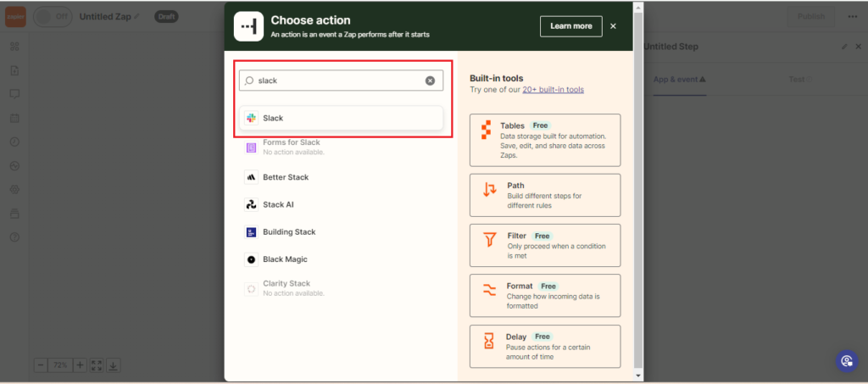Screen dimensions: 868x384
Task: Open the three-dot more options menu
Action: (x=852, y=17)
